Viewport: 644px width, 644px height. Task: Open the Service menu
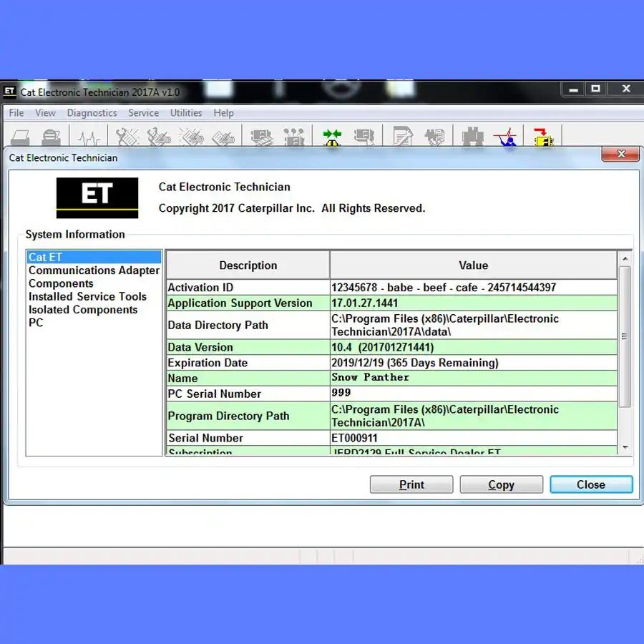point(143,113)
